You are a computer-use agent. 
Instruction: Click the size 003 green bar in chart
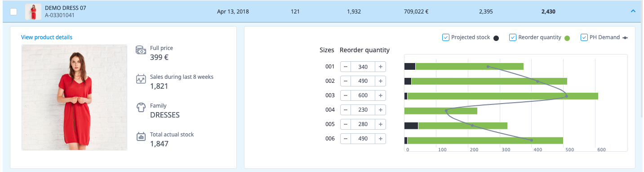click(502, 96)
